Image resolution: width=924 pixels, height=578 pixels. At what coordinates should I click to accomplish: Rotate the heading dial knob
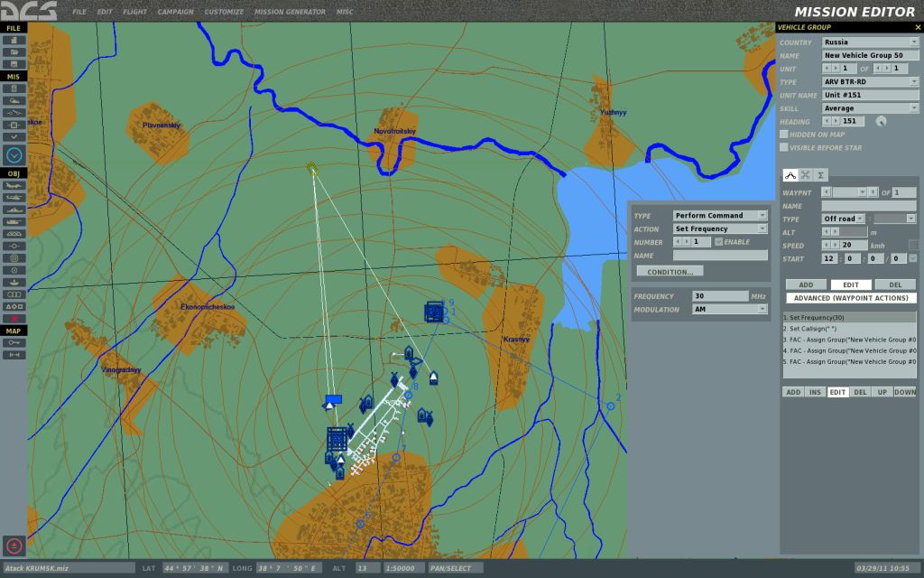tap(881, 122)
